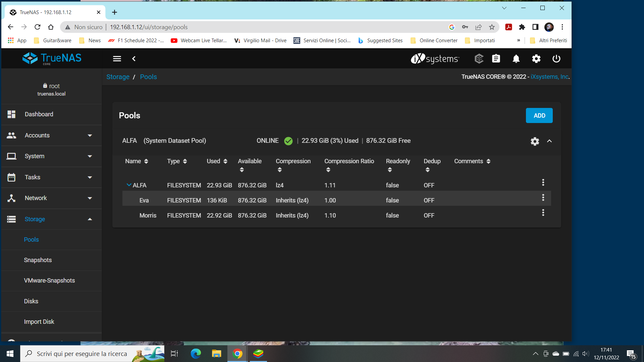Click the ADD pool button
The image size is (644, 362).
pos(539,116)
